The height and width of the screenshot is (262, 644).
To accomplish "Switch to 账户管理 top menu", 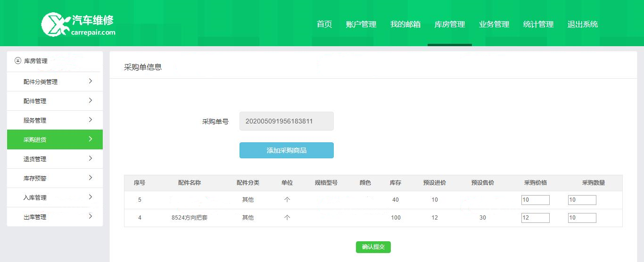I will click(x=361, y=25).
